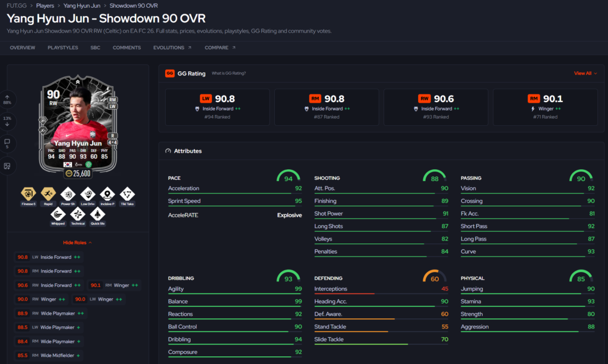Click the chevron evolution icon atop card

pyautogui.click(x=78, y=82)
